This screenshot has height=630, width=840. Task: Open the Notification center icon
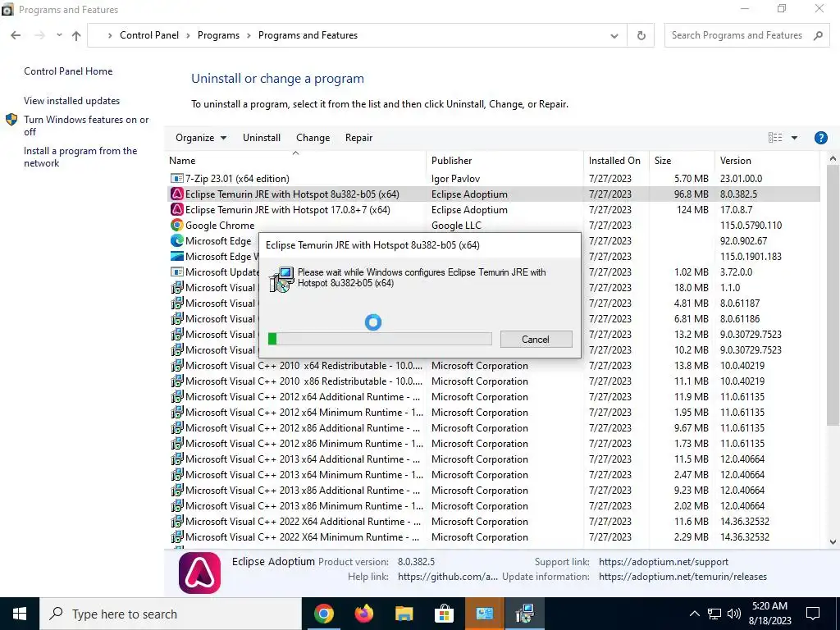(813, 614)
